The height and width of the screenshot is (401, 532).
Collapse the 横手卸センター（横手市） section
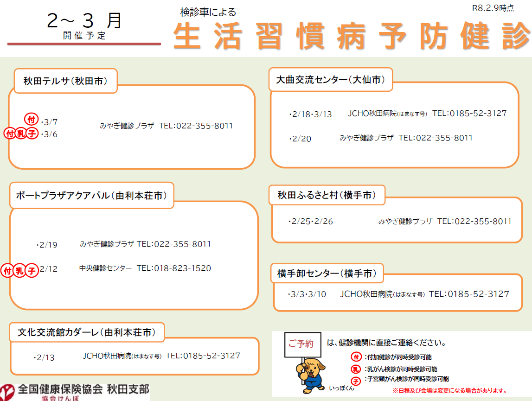point(327,274)
